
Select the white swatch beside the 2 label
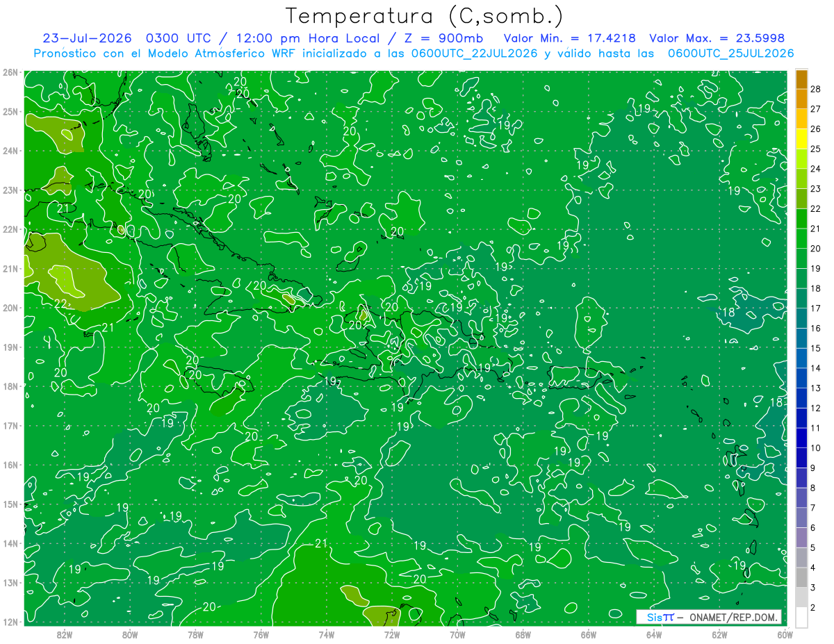pos(801,617)
